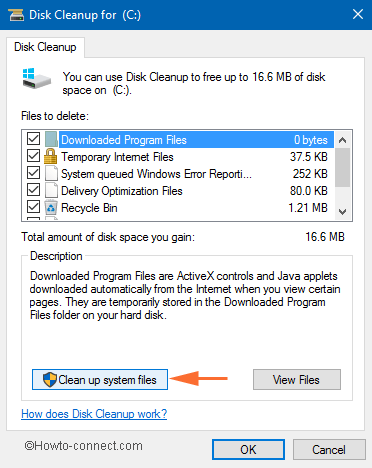Click the file list scrollbar thumb
372x468 pixels.
click(x=342, y=168)
